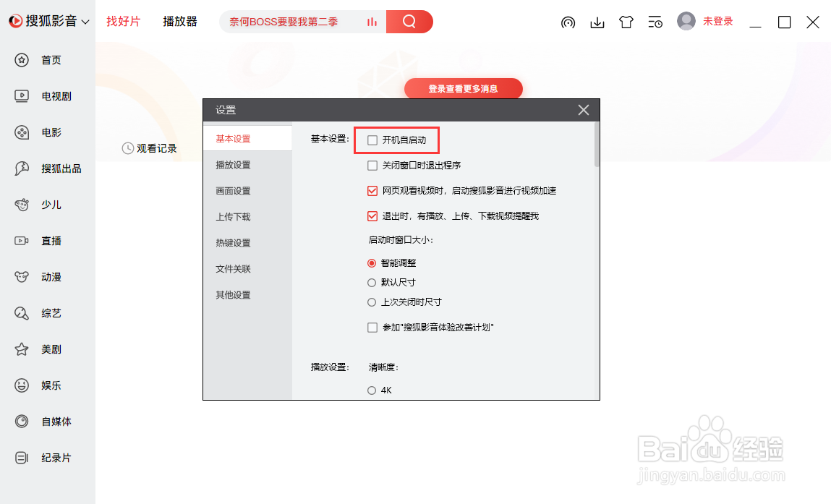Open the 直播 live camera icon
Image resolution: width=831 pixels, height=504 pixels.
point(22,241)
